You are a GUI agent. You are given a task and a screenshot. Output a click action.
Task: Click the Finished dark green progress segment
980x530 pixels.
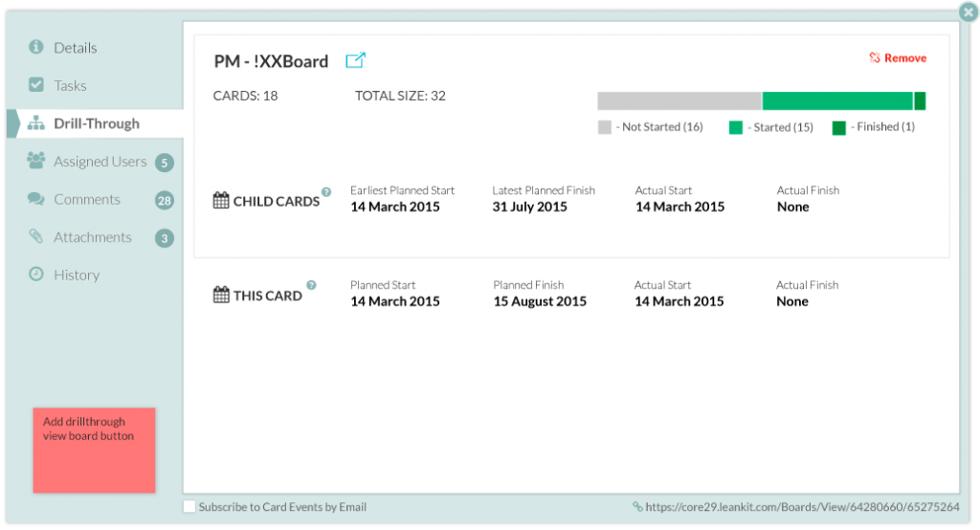920,100
